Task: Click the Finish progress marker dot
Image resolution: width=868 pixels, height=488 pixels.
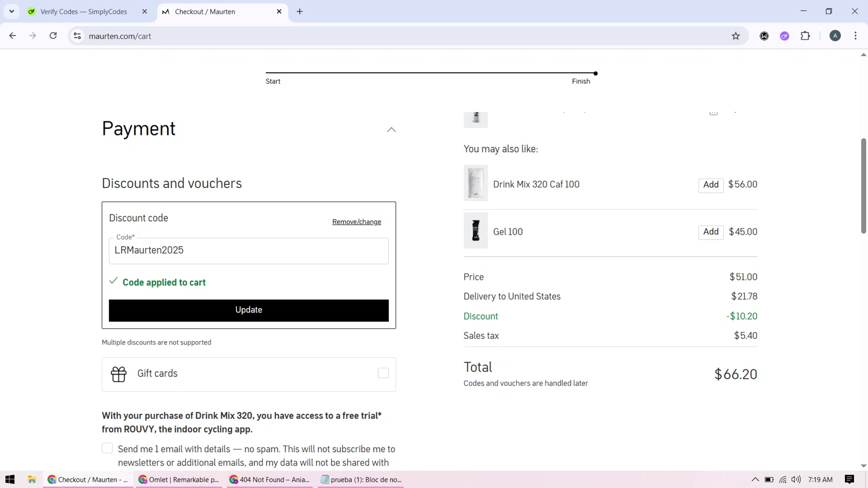Action: [595, 73]
